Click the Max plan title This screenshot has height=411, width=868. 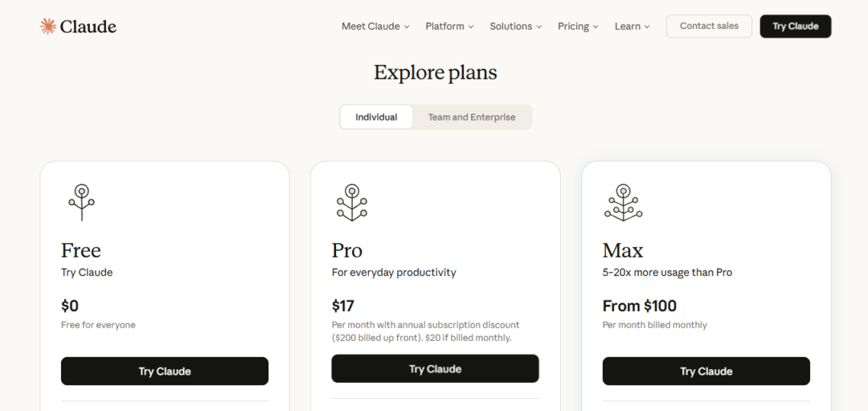623,250
